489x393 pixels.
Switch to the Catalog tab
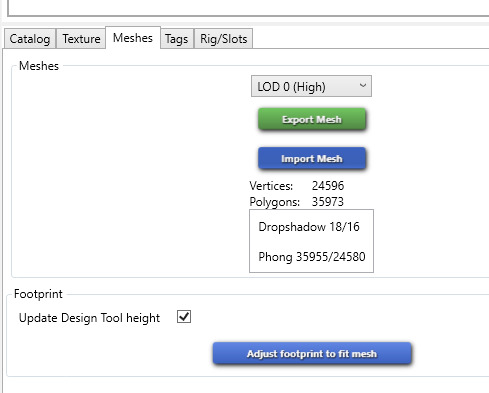30,39
